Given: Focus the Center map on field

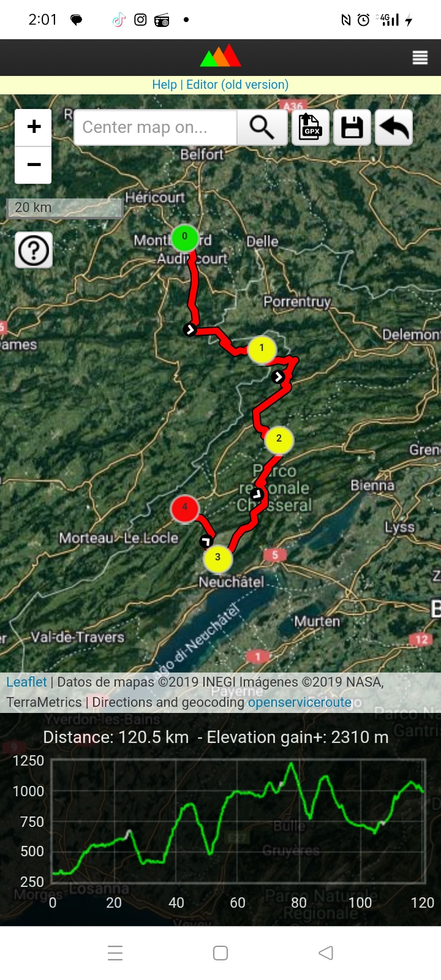Looking at the screenshot, I should point(156,127).
